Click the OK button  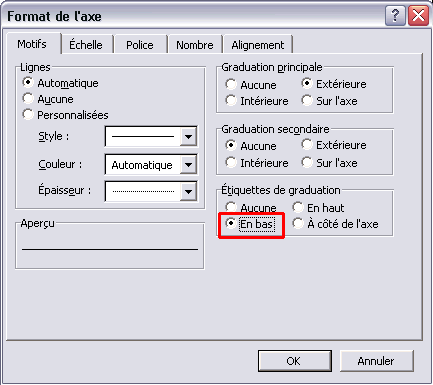(295, 361)
